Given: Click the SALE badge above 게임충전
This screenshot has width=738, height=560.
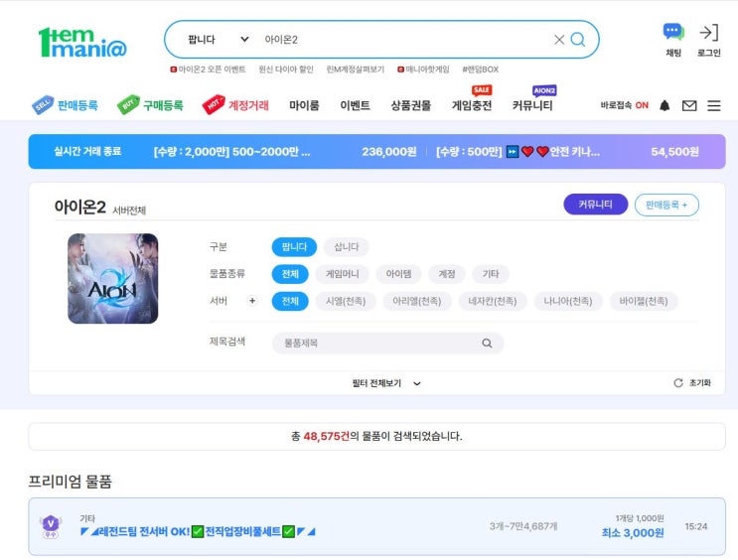Looking at the screenshot, I should click(482, 90).
